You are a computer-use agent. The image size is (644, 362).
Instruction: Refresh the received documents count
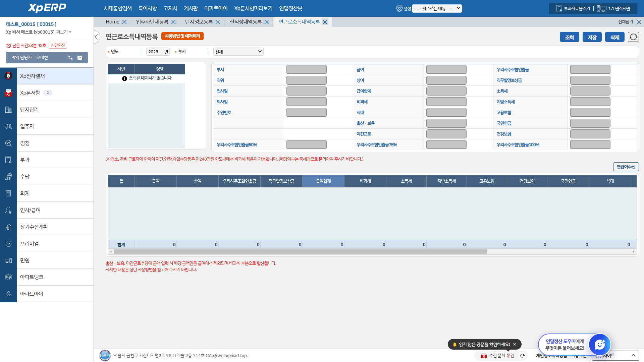coord(522,356)
